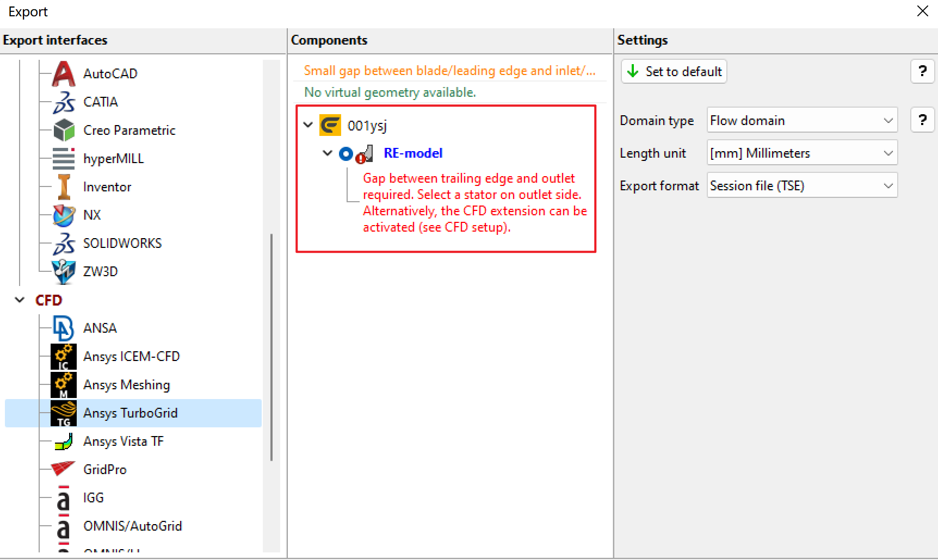
Task: Select Ansys TurboGrid export interface
Action: point(131,413)
